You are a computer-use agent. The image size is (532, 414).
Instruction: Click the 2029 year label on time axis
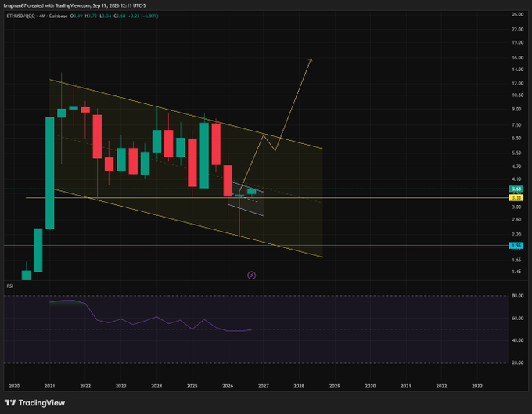tap(335, 386)
